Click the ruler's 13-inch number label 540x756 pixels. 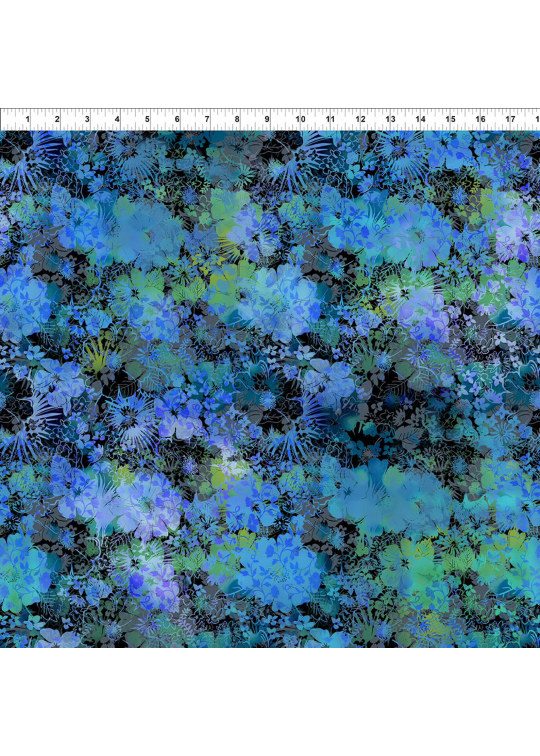pyautogui.click(x=390, y=119)
